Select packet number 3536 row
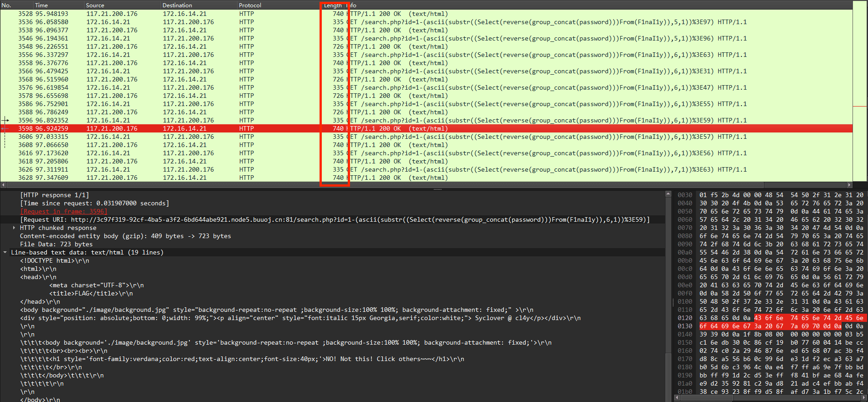Image resolution: width=868 pixels, height=402 pixels. pyautogui.click(x=426, y=22)
